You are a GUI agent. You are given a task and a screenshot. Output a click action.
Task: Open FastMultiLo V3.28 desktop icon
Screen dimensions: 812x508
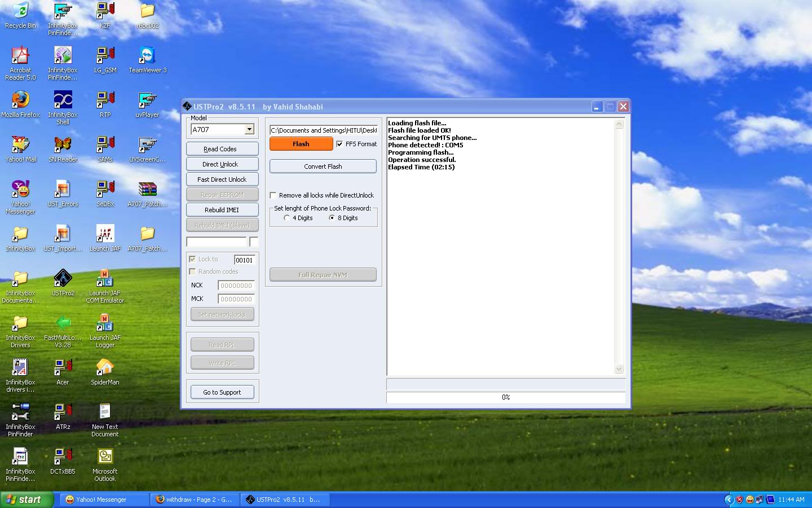(x=63, y=323)
